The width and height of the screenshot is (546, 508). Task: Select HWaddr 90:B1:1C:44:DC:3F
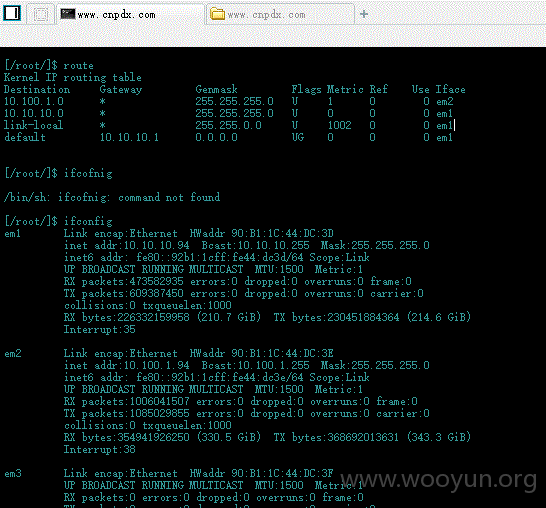262,474
